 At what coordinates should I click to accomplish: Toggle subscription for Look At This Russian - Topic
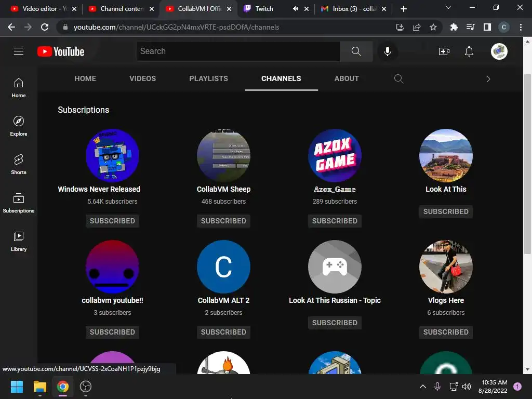tap(335, 323)
